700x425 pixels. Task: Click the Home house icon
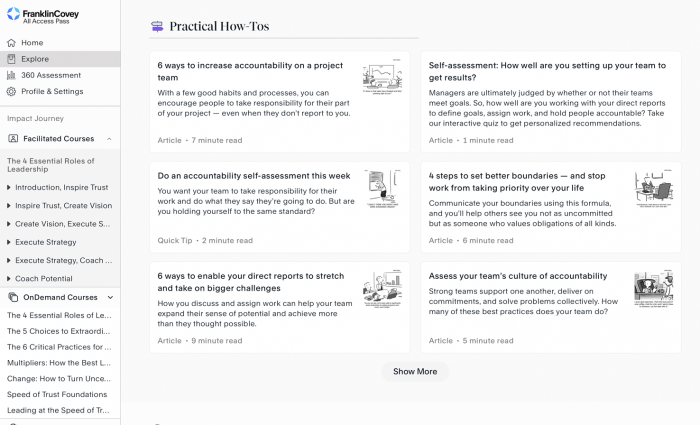[11, 43]
